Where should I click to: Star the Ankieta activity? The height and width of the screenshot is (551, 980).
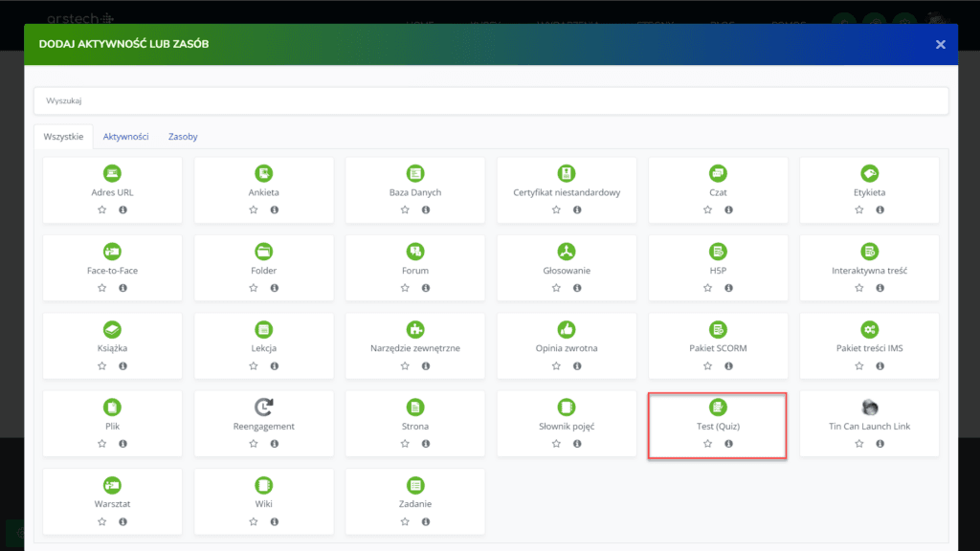point(253,209)
